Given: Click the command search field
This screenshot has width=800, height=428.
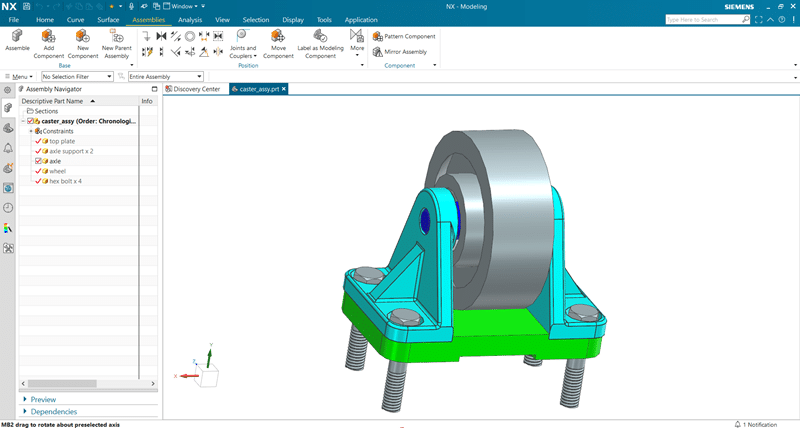Looking at the screenshot, I should click(707, 19).
